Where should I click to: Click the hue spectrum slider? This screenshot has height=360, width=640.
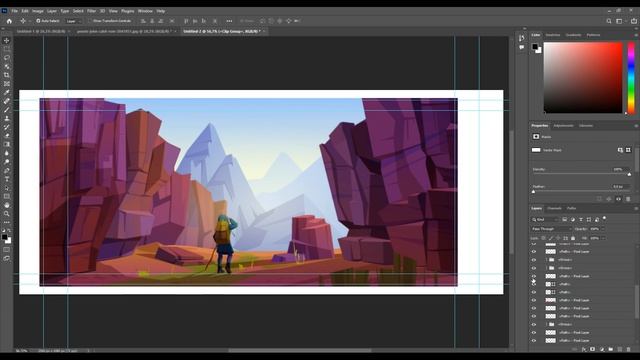(631, 78)
